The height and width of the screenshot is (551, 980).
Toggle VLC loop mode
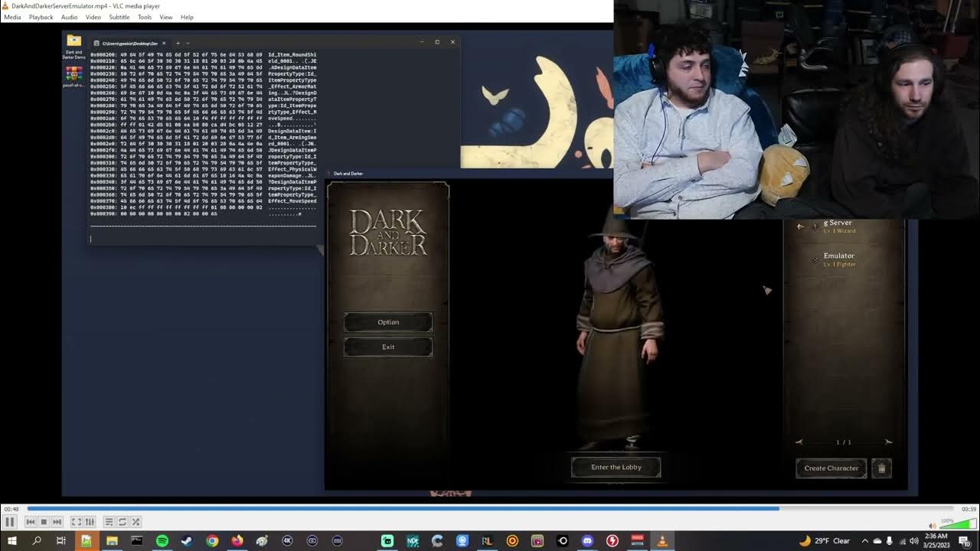click(122, 522)
